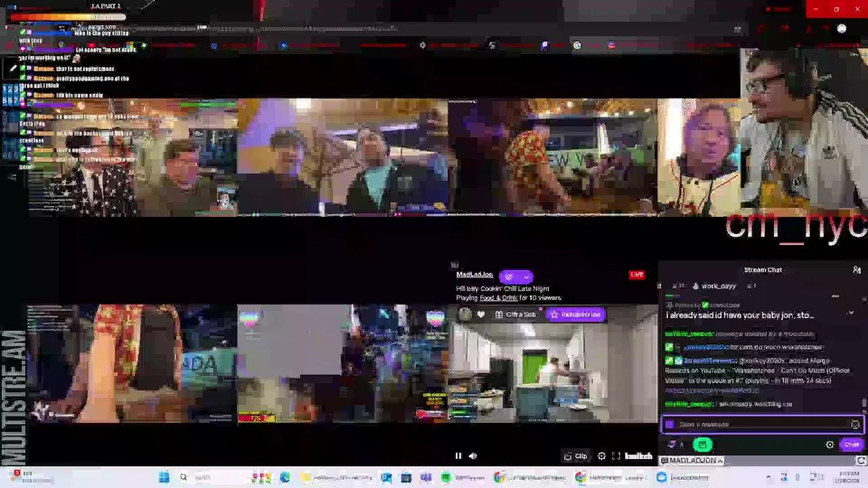
Task: Toggle fullscreen on the Twitch player
Action: [616, 456]
